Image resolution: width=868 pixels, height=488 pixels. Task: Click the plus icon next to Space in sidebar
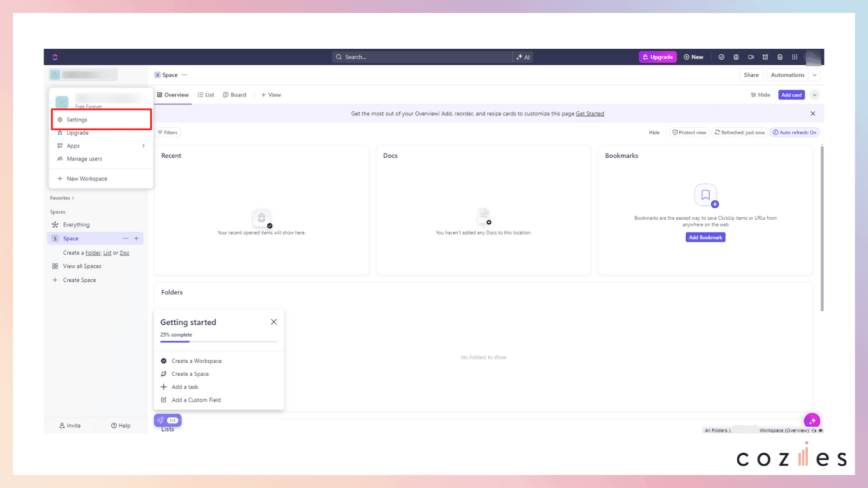pyautogui.click(x=137, y=239)
